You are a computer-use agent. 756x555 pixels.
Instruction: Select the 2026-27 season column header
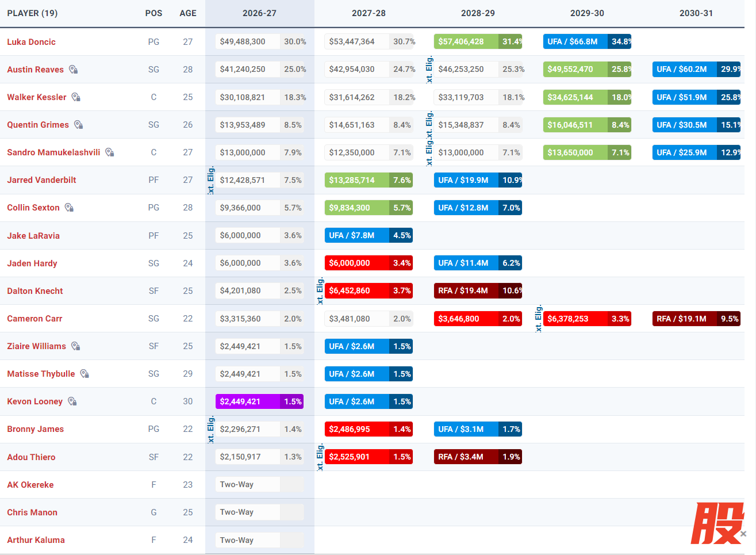click(x=259, y=13)
